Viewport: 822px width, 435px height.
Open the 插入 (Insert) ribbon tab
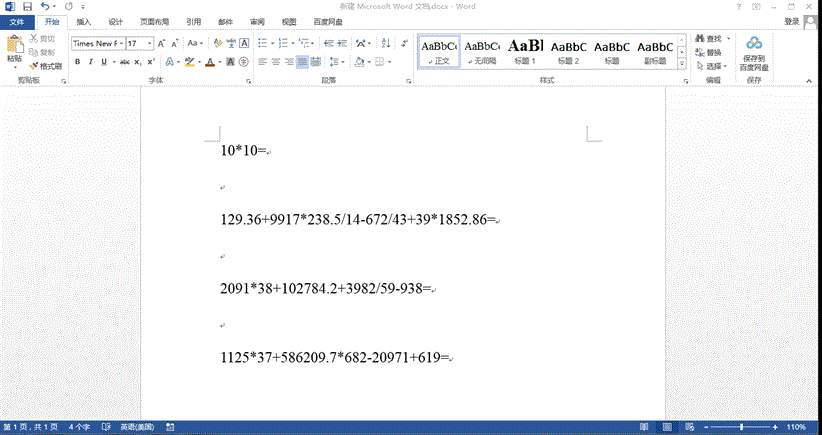[x=84, y=21]
